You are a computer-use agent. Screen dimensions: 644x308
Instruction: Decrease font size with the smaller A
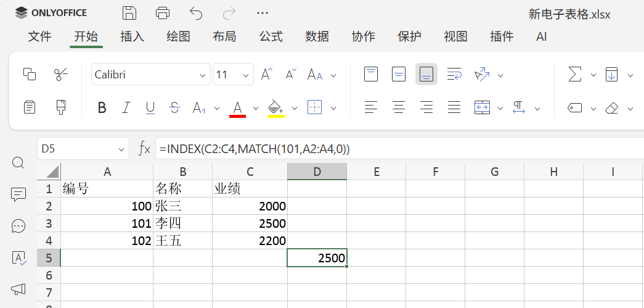(291, 75)
